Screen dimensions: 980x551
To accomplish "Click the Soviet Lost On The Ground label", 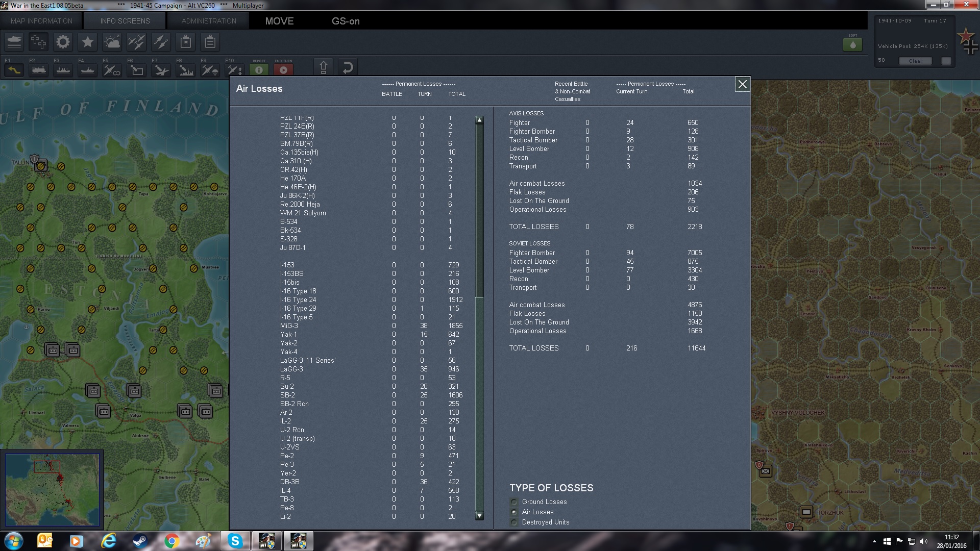I will 539,322.
